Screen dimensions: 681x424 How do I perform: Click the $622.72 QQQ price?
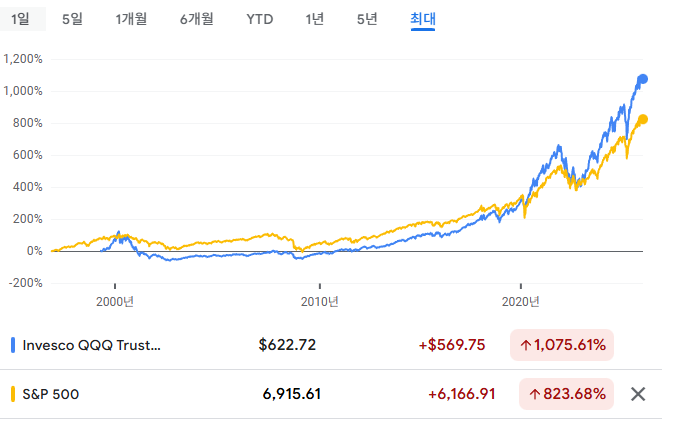[287, 345]
